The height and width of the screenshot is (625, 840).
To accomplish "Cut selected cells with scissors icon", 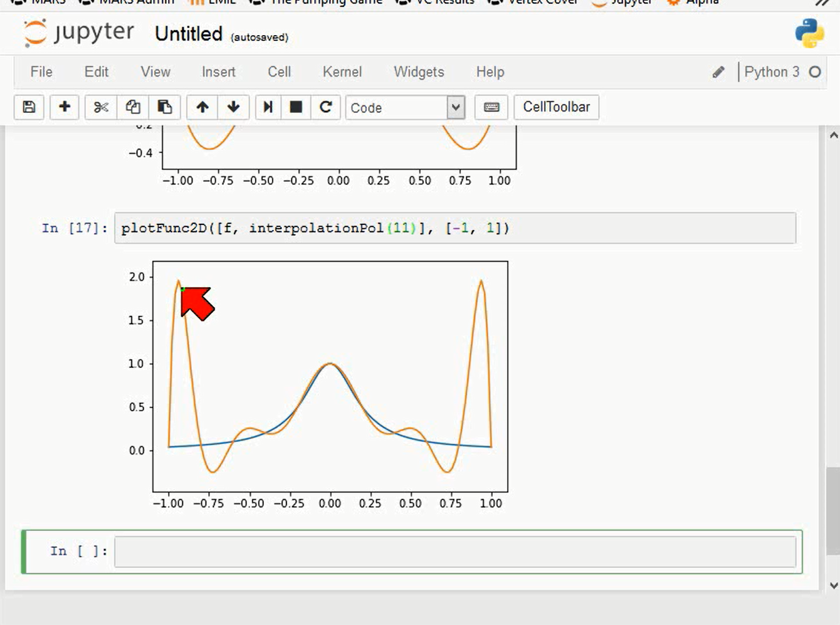I will [x=101, y=107].
